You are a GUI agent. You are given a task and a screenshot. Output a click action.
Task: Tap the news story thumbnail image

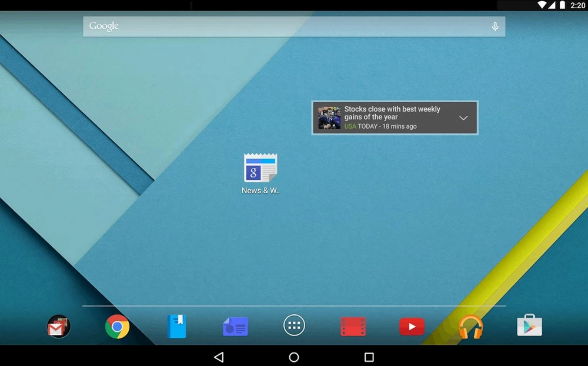(x=329, y=118)
